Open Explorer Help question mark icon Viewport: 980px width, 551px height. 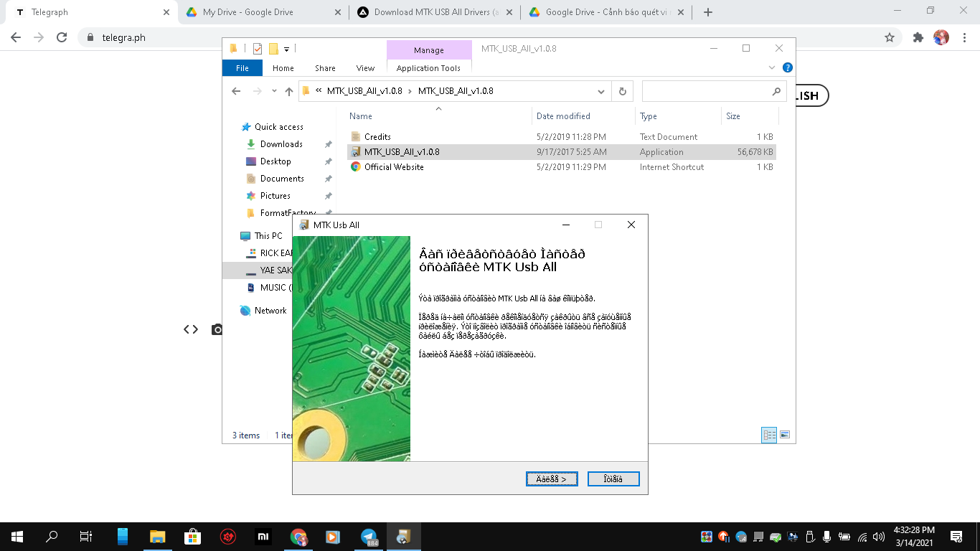coord(787,68)
